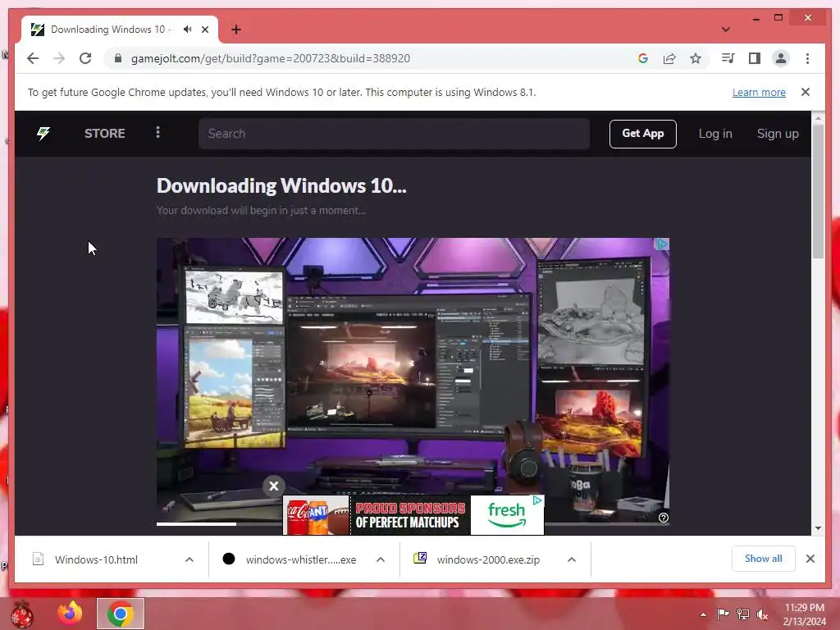Image resolution: width=840 pixels, height=630 pixels.
Task: Click Sign up
Action: (778, 134)
